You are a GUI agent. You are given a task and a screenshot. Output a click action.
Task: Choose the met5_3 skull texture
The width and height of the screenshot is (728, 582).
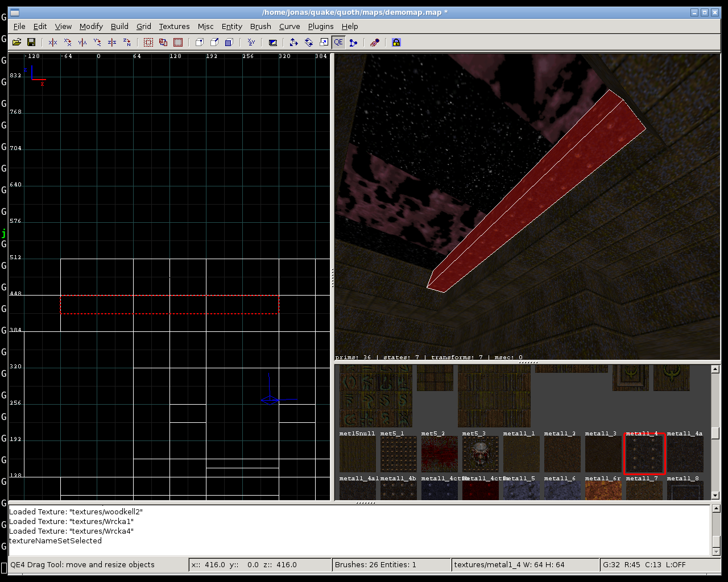point(481,454)
